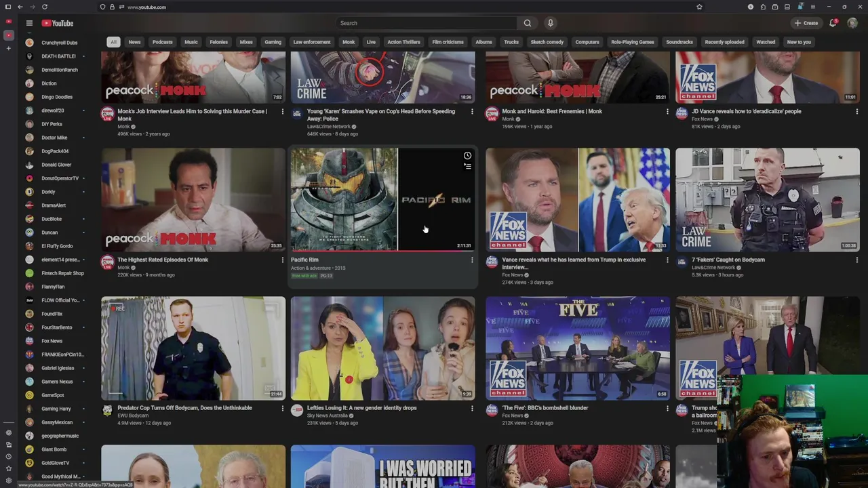Show site security lock info

coord(112,7)
